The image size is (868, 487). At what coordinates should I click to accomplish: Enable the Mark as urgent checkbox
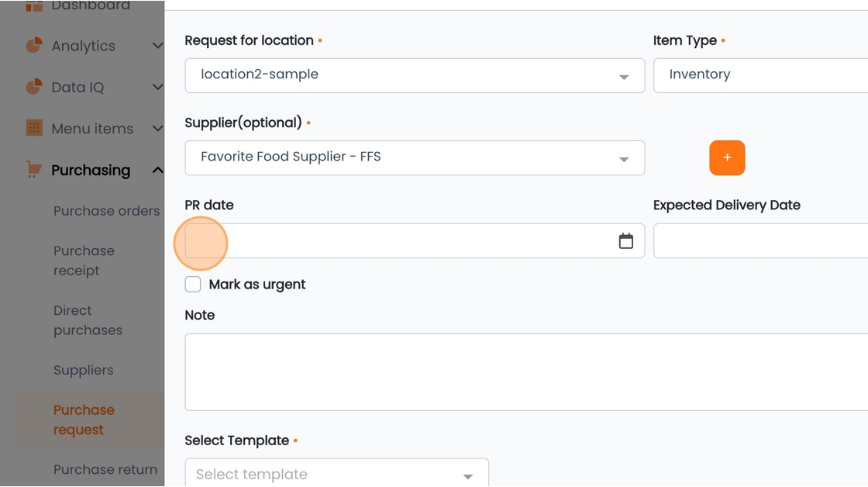[x=193, y=285]
